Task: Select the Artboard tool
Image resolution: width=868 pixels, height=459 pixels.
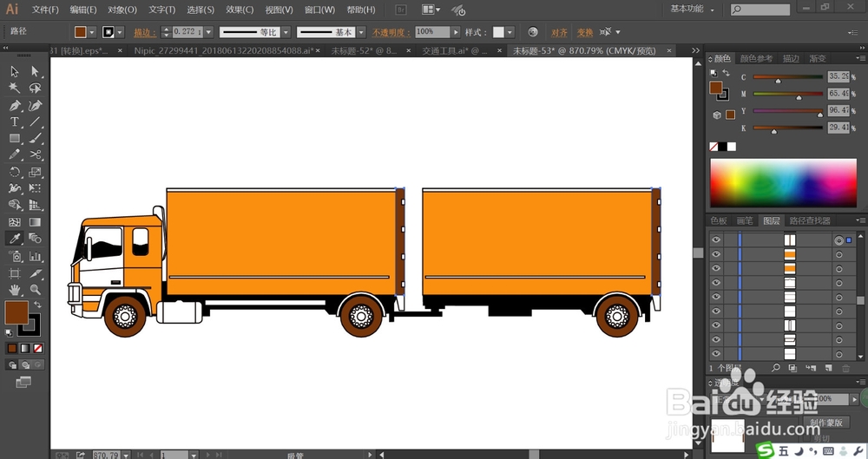Action: [15, 273]
